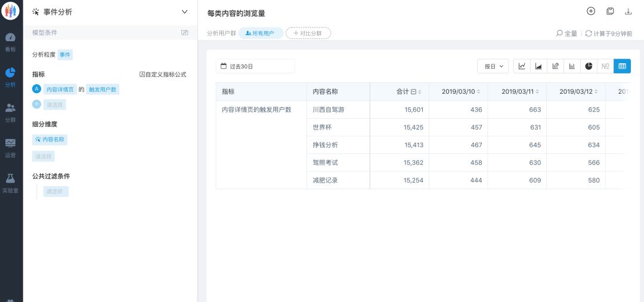Click the download icon at top right
This screenshot has height=302, width=644.
tap(628, 11)
